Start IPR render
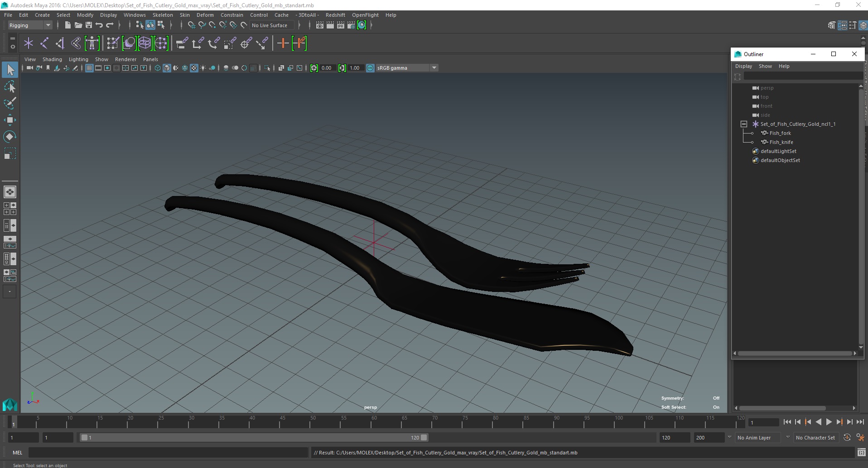Viewport: 868px width, 468px height. 341,25
